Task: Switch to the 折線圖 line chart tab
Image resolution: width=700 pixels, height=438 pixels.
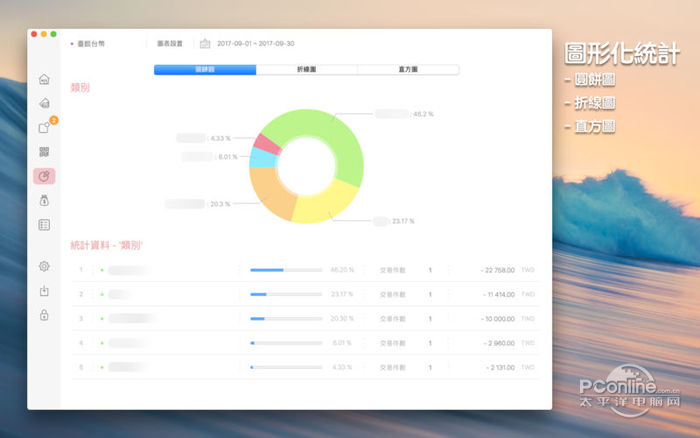Action: [x=307, y=69]
